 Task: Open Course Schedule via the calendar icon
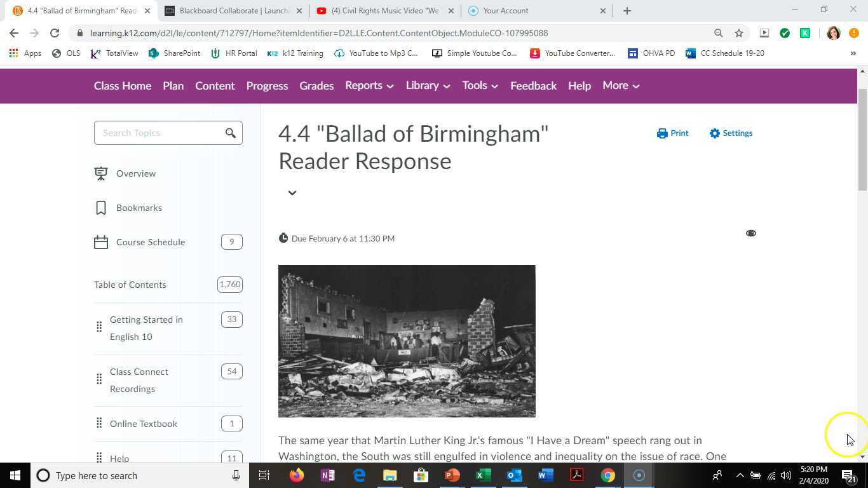[101, 241]
